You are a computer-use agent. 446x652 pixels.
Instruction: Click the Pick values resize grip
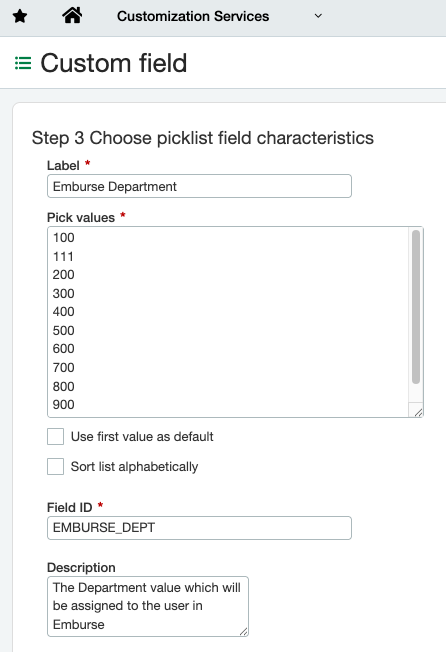[x=418, y=412]
